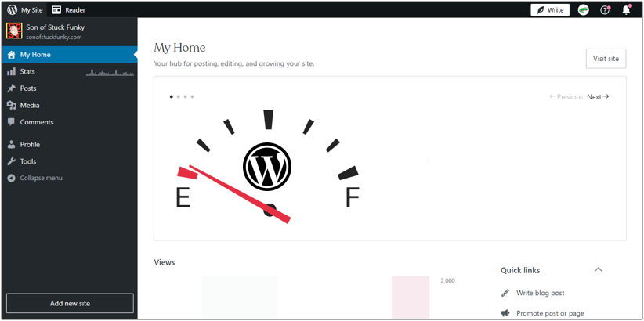
Task: Open Posts section in sidebar
Action: [x=28, y=88]
